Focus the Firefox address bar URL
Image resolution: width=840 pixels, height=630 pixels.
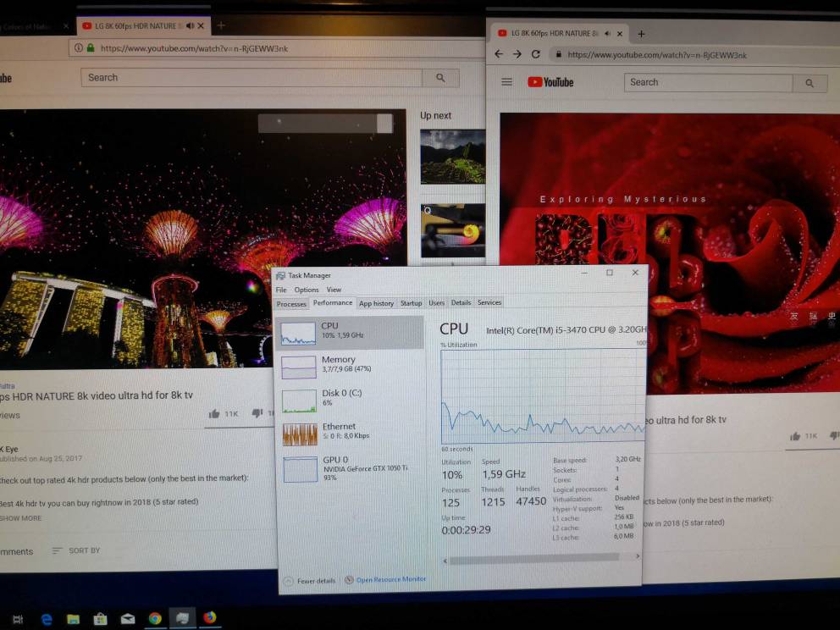(x=195, y=49)
